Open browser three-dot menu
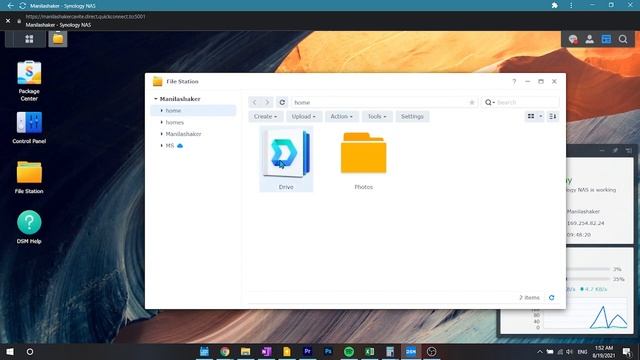640x360 pixels. coord(571,5)
